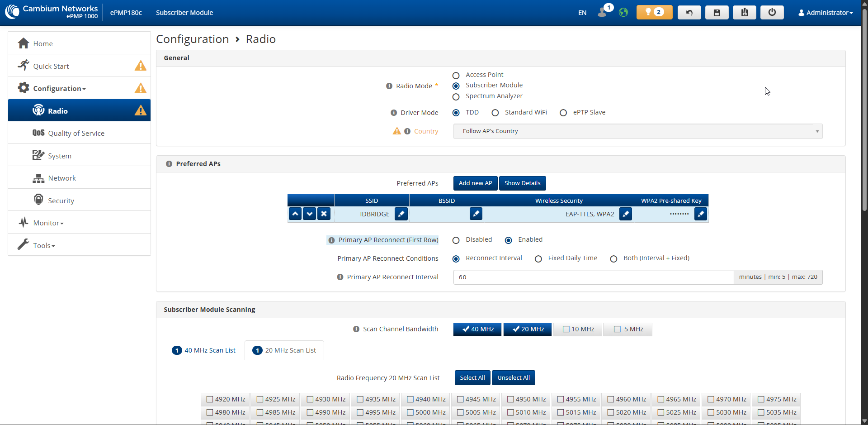This screenshot has height=425, width=868.
Task: Open the EN language selector
Action: (582, 13)
